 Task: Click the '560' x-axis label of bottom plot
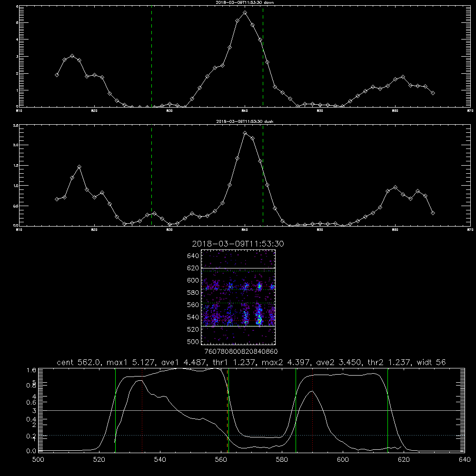[x=221, y=460]
